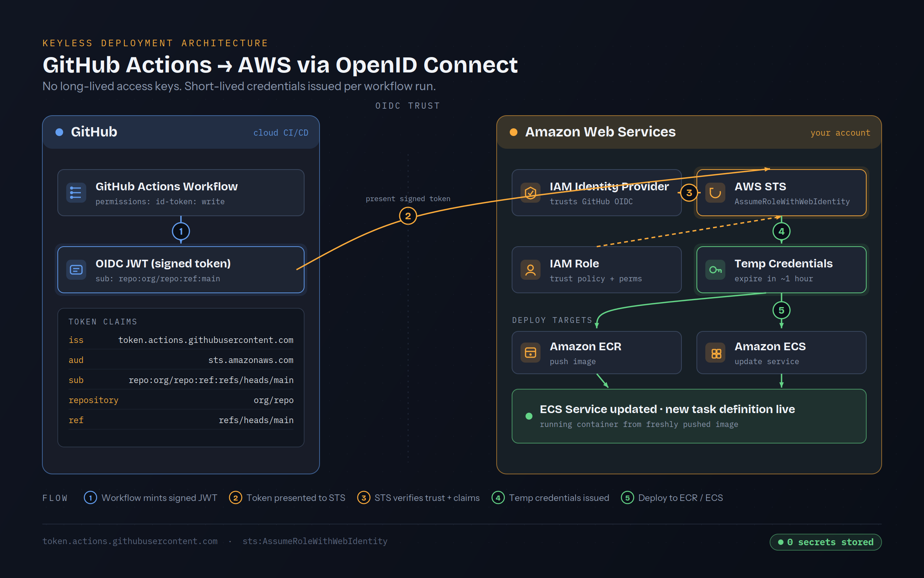Click the AWS STS icon
Viewport: 924px width, 578px height.
click(715, 193)
